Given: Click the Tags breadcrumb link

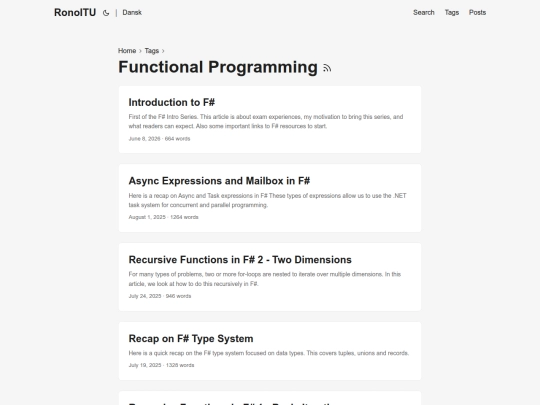Looking at the screenshot, I should click(152, 51).
